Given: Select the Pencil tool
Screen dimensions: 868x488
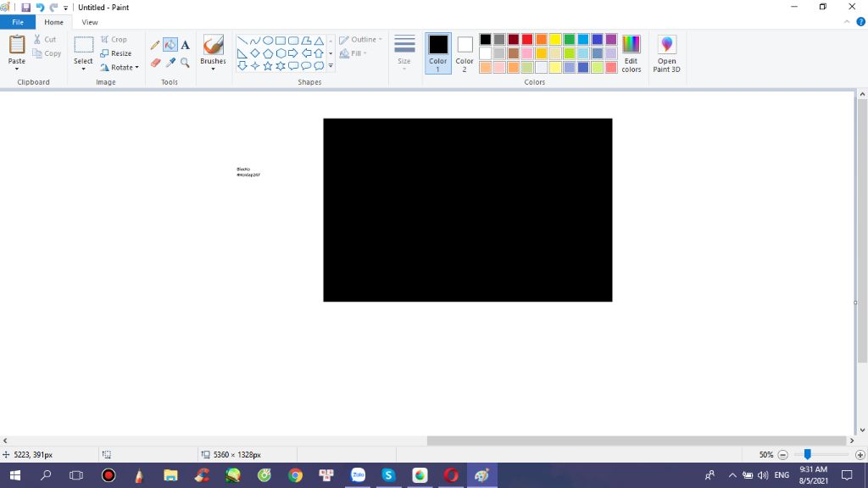Looking at the screenshot, I should coord(155,46).
